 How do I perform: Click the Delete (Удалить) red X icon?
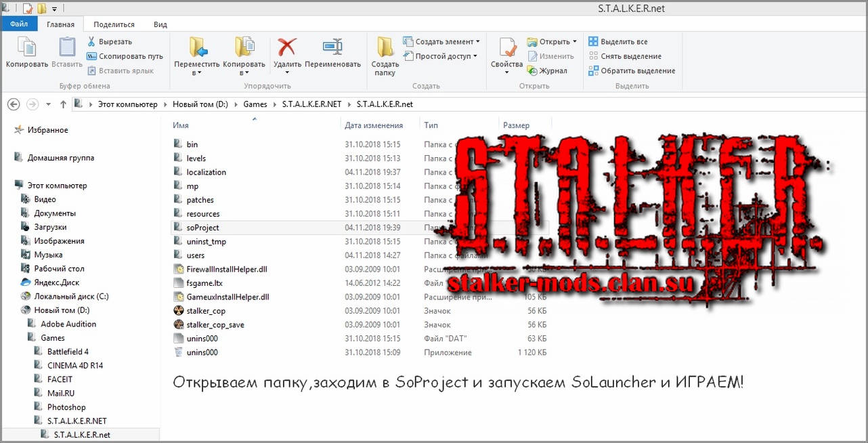pyautogui.click(x=287, y=47)
